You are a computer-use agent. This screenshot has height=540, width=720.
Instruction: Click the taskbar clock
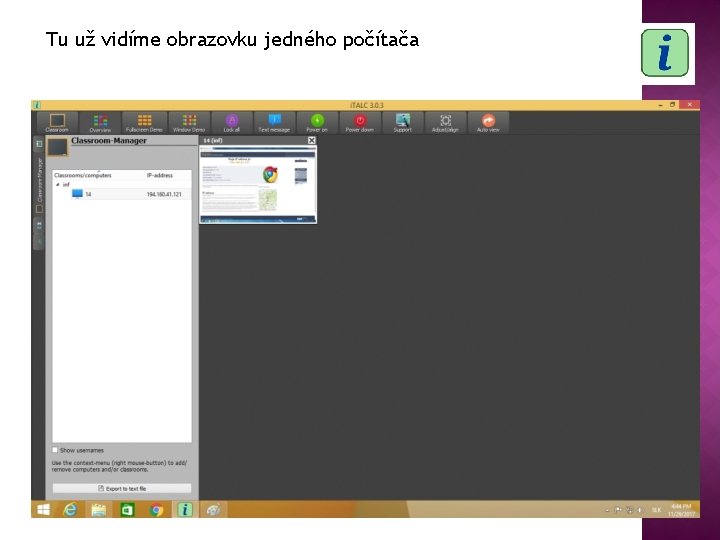click(x=681, y=510)
